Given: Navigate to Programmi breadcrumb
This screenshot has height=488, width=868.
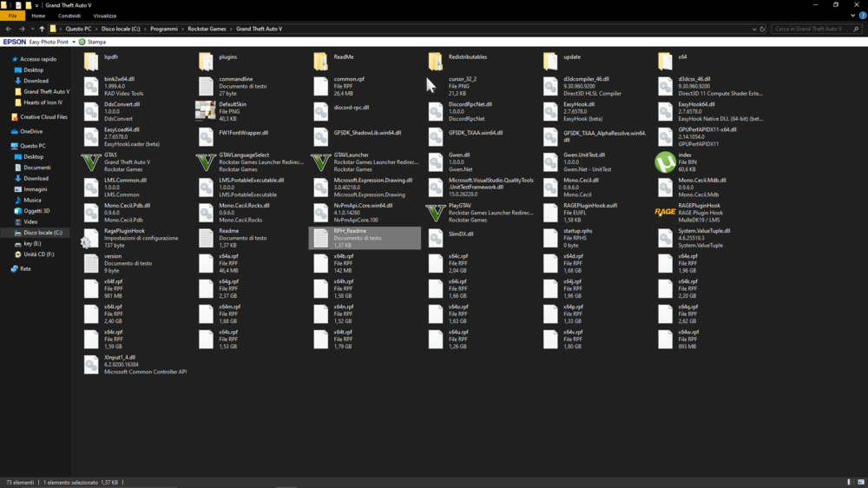Looking at the screenshot, I should (164, 29).
